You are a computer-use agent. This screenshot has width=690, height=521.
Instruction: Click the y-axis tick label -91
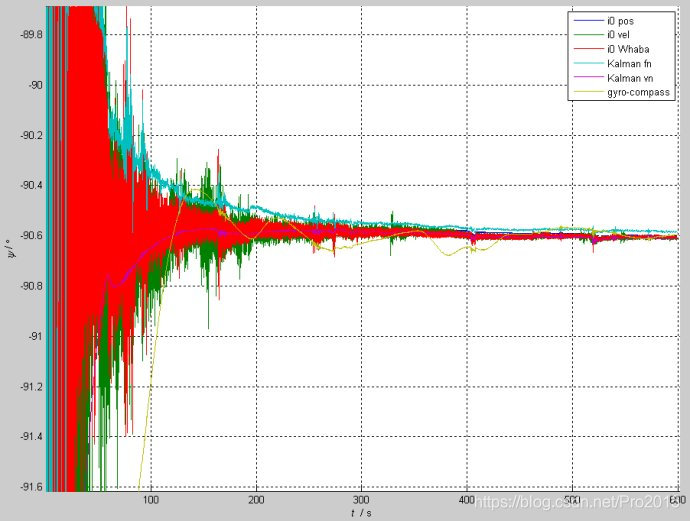36,336
